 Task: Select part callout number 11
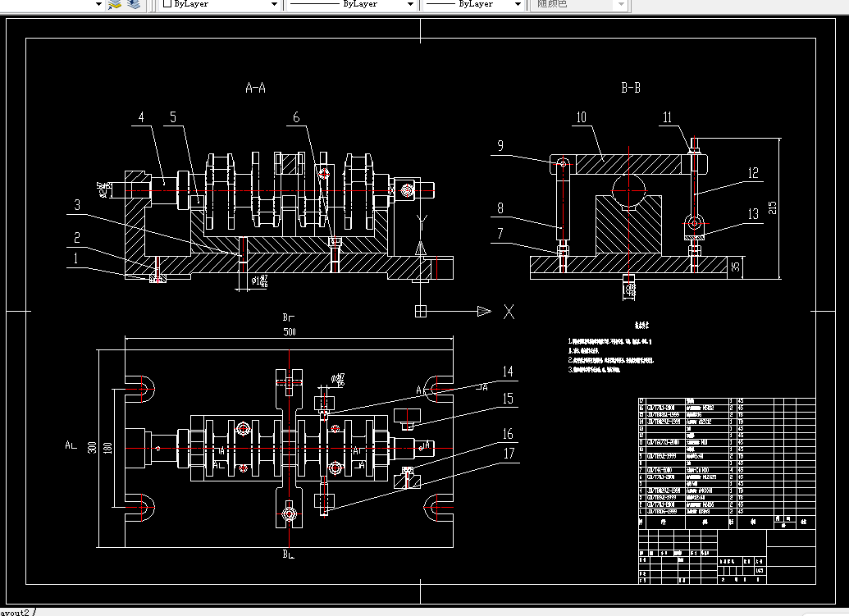click(667, 117)
